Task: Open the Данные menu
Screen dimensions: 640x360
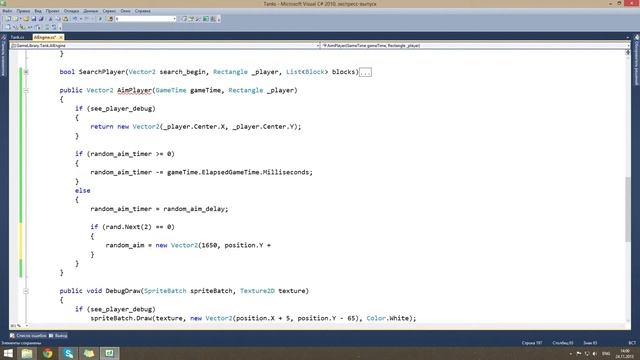Action: click(x=91, y=11)
